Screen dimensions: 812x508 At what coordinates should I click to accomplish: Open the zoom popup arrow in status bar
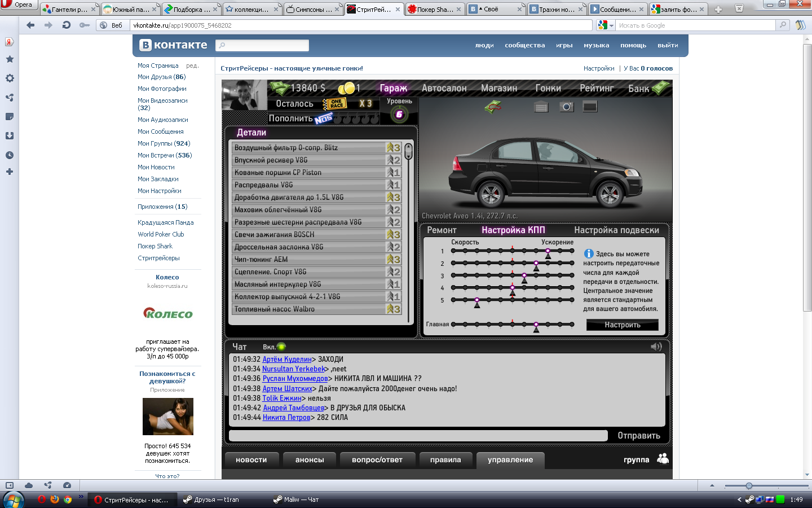[712, 485]
